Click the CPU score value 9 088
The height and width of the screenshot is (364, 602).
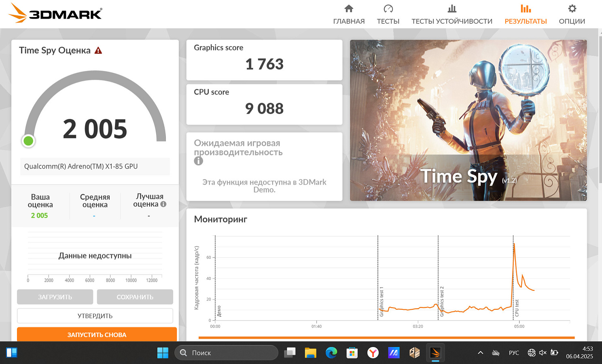click(x=265, y=109)
